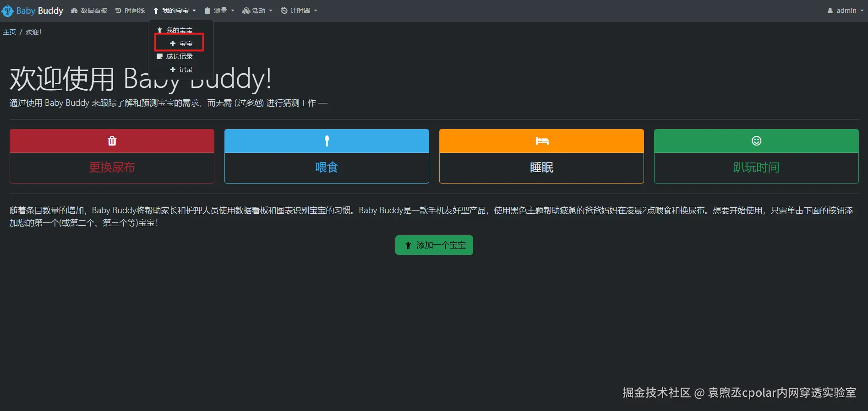Image resolution: width=868 pixels, height=411 pixels.
Task: Expand the 测量 dropdown menu
Action: [219, 11]
